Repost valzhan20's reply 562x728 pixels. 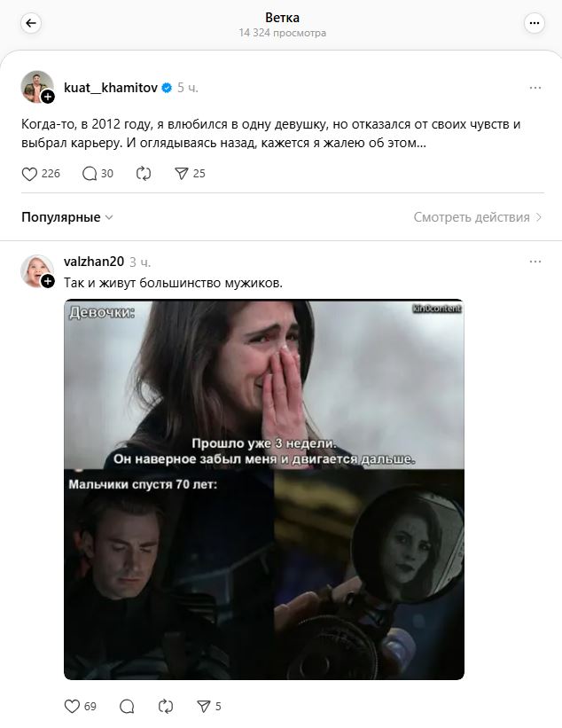click(165, 706)
